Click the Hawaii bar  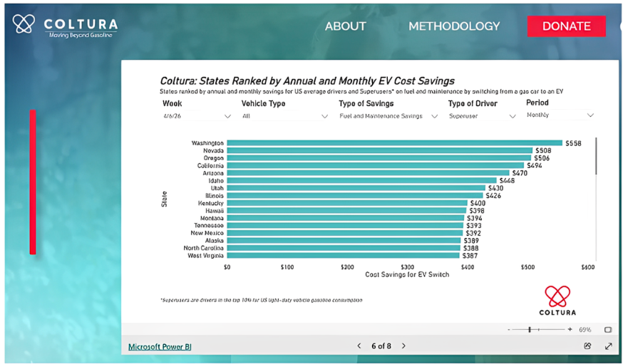coord(346,210)
